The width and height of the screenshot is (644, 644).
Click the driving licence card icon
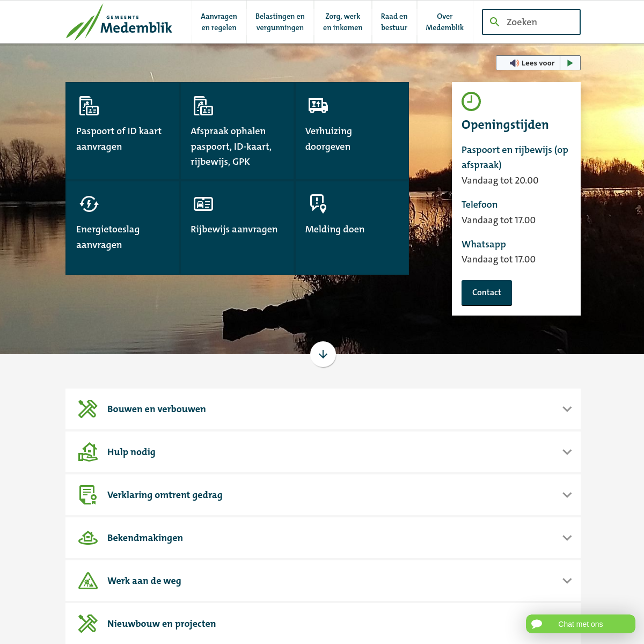(203, 204)
